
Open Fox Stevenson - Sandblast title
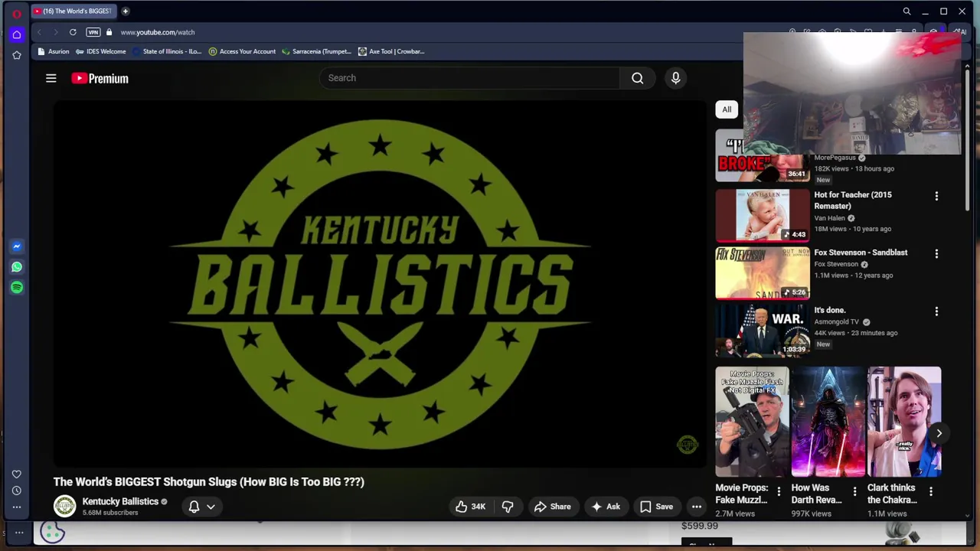pos(861,253)
